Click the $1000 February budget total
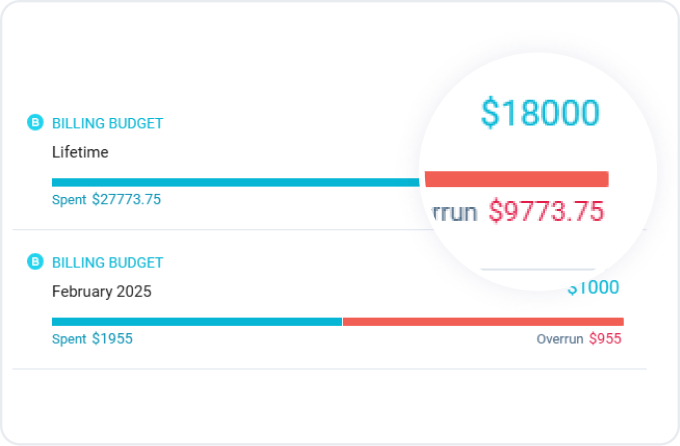The height and width of the screenshot is (446, 680). [593, 287]
